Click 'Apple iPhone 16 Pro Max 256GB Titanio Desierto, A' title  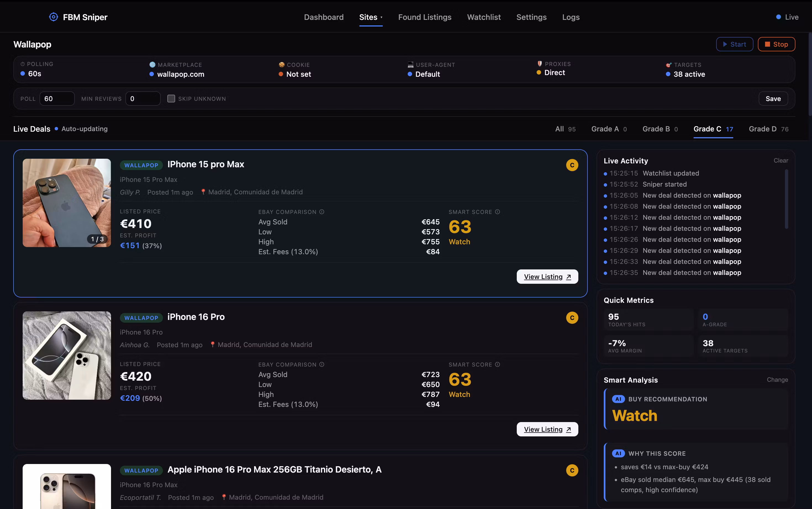click(275, 470)
